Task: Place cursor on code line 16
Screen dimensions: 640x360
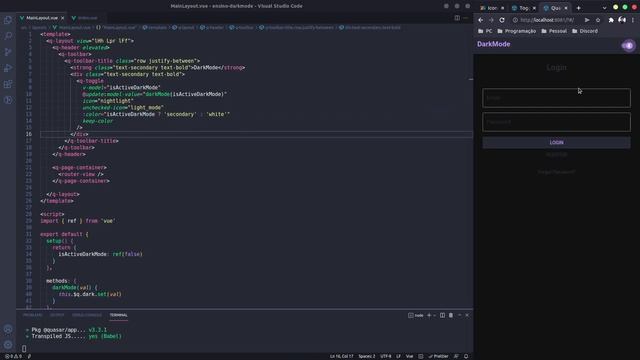Action: pyautogui.click(x=256, y=134)
